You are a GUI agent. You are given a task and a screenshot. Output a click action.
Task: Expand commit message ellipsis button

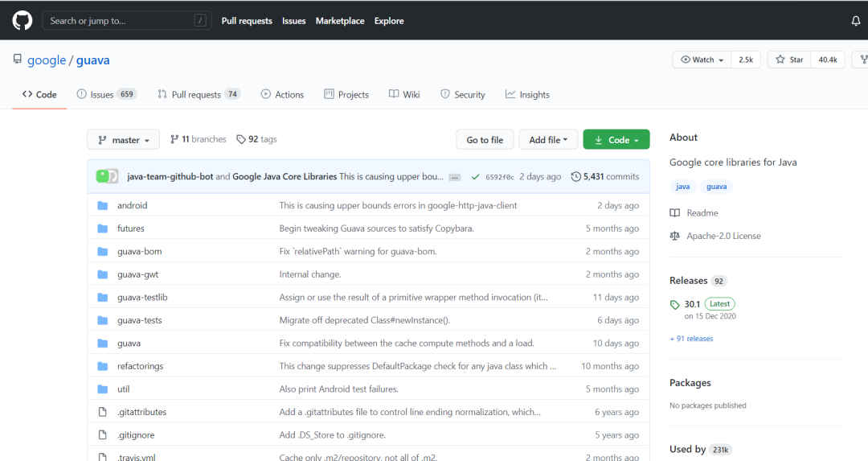(454, 177)
